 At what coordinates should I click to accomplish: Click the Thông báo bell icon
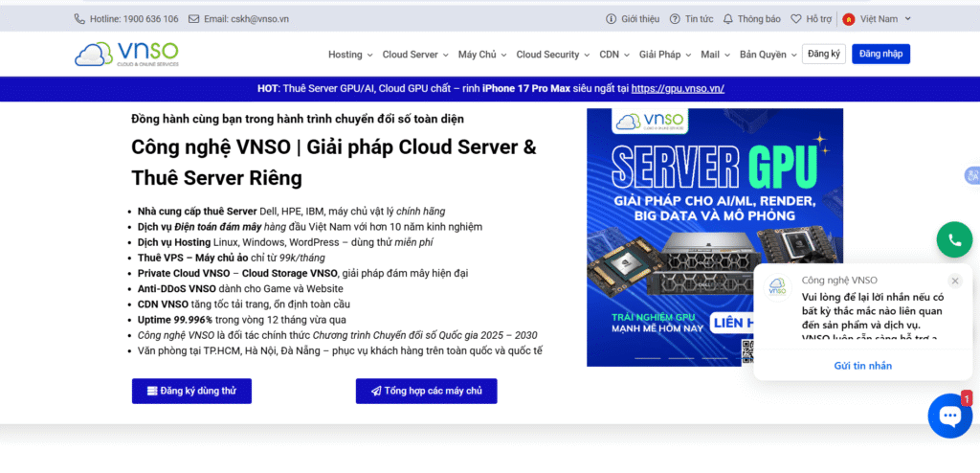[728, 19]
